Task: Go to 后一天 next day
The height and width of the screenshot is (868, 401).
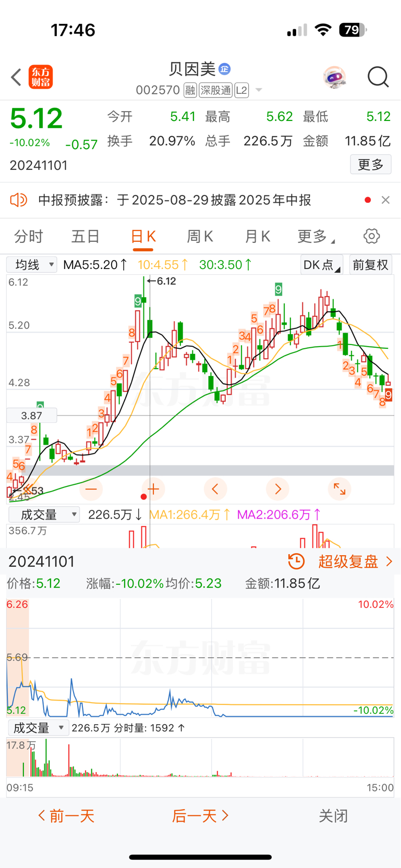Action: 200,816
